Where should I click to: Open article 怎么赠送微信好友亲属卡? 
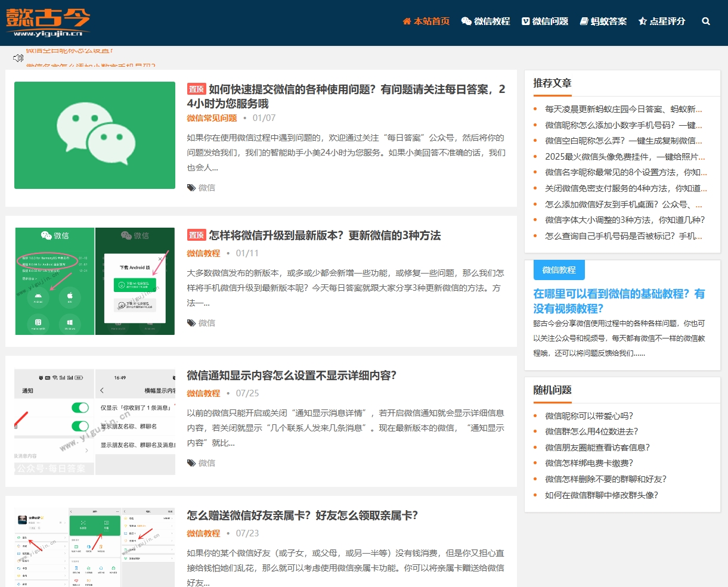pos(302,515)
